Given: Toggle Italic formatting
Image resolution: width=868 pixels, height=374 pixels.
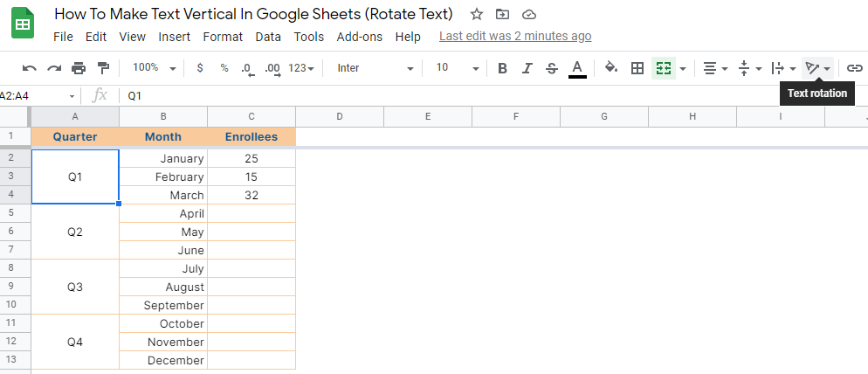Looking at the screenshot, I should pyautogui.click(x=527, y=68).
